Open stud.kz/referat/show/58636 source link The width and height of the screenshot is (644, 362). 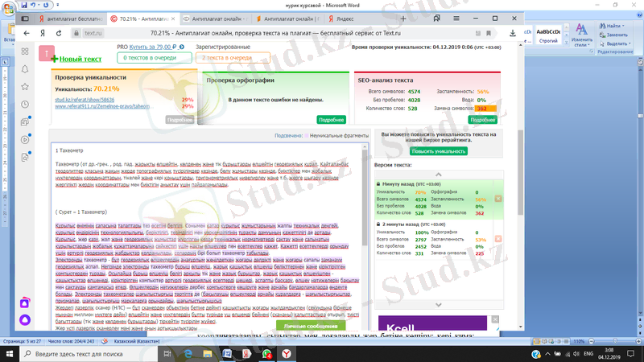85,100
